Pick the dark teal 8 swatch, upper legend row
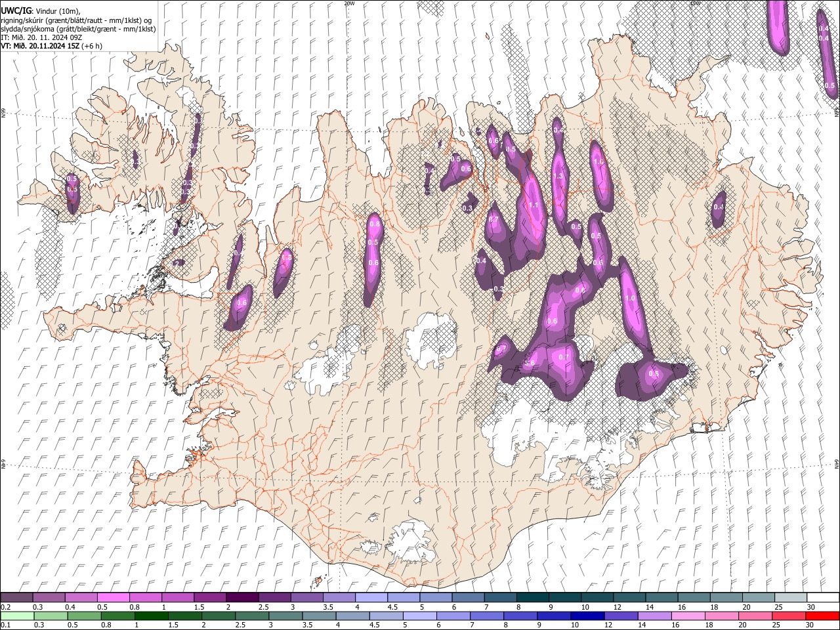The height and width of the screenshot is (630, 840). 532,597
